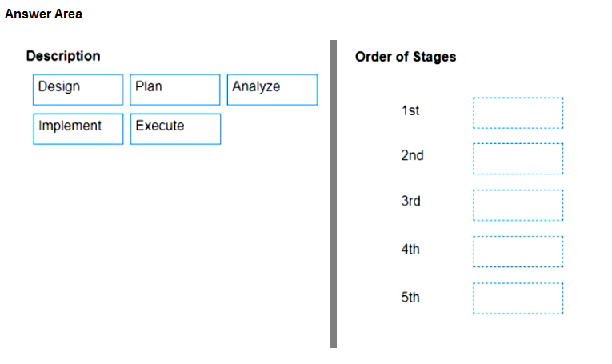Click the Description heading
This screenshot has height=364, width=612.
63,56
